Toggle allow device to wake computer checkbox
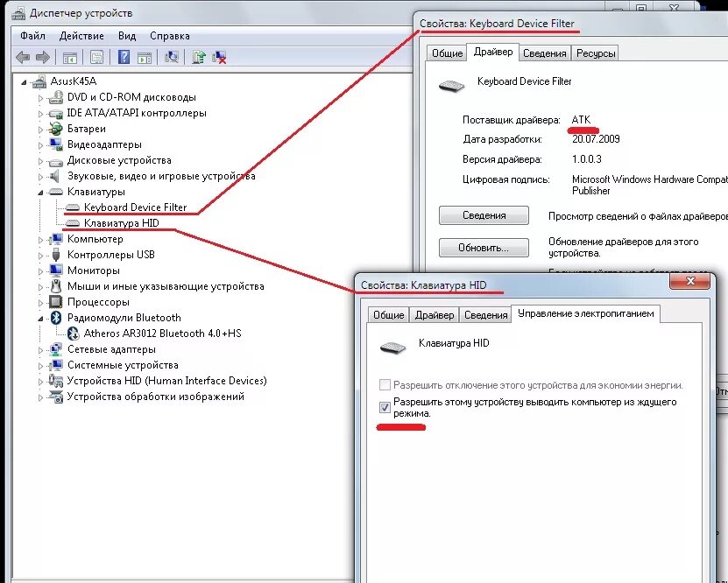728x583 pixels. point(385,407)
